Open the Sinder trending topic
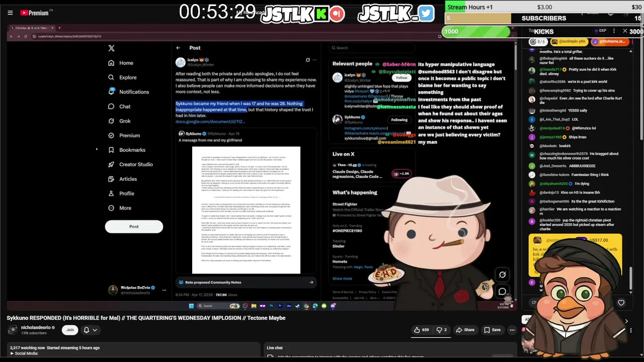This screenshot has height=362, width=644. (338, 246)
